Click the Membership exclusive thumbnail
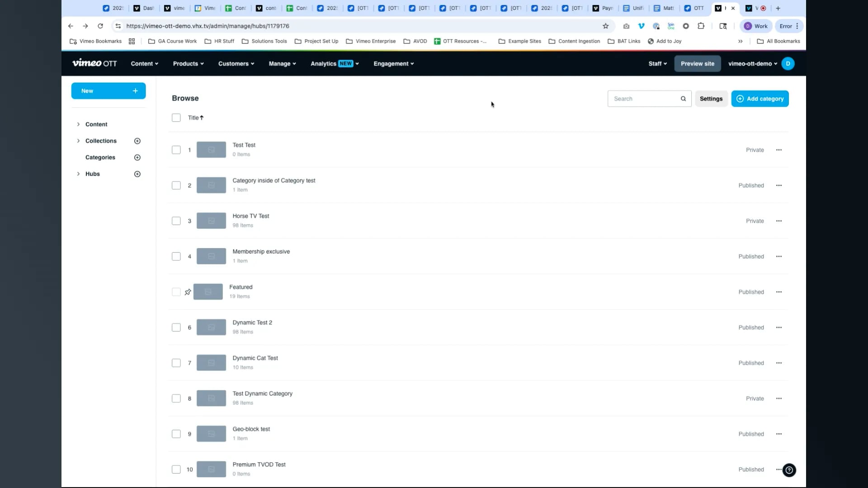This screenshot has height=488, width=868. 211,257
